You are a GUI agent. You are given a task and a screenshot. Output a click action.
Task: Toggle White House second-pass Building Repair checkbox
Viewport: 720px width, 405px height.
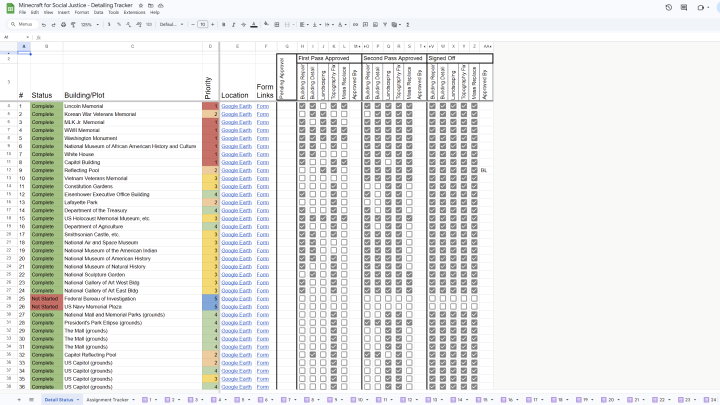367,154
